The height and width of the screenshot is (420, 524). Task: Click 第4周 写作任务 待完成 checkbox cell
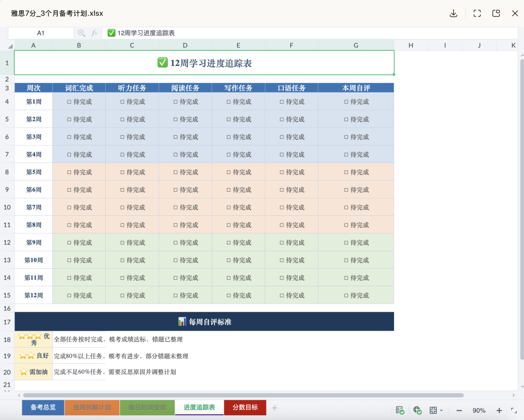click(x=238, y=154)
